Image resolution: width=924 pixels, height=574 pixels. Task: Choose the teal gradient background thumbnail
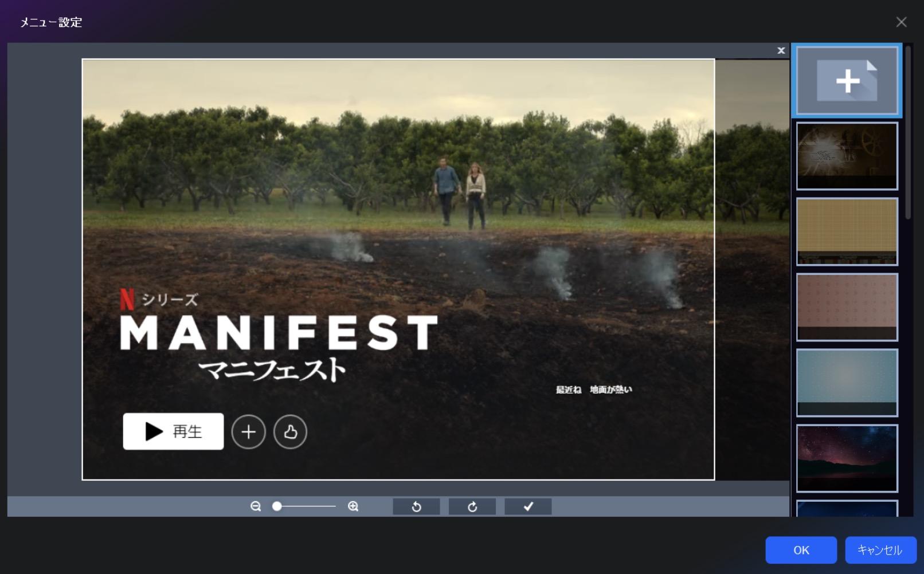tap(847, 383)
